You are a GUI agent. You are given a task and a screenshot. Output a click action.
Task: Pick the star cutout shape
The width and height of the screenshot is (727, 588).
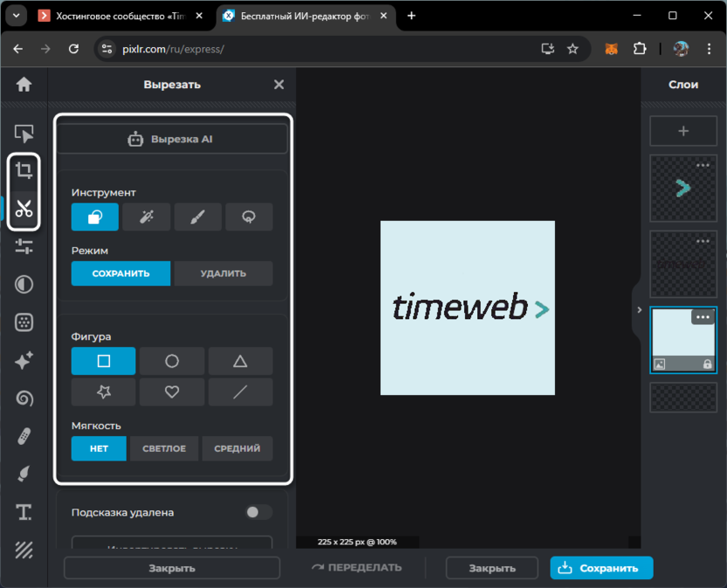tap(103, 392)
